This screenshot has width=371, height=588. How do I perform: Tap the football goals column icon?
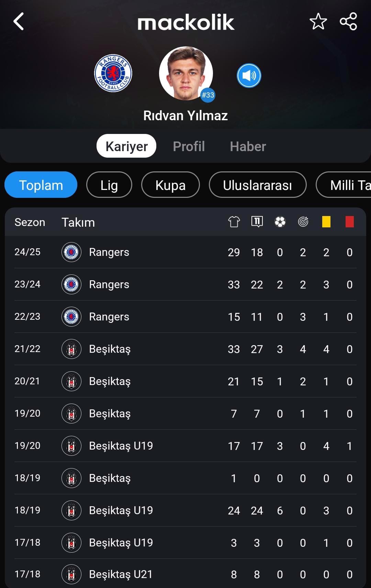coord(280,222)
